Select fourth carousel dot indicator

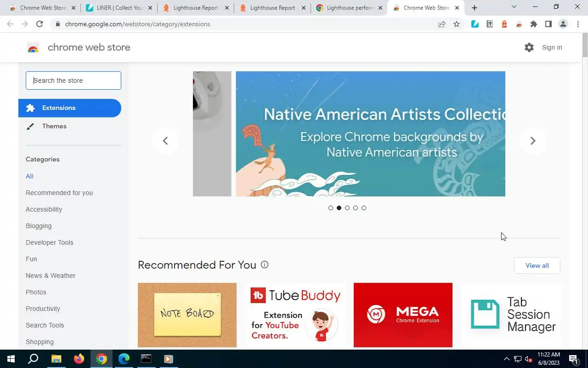tap(356, 208)
